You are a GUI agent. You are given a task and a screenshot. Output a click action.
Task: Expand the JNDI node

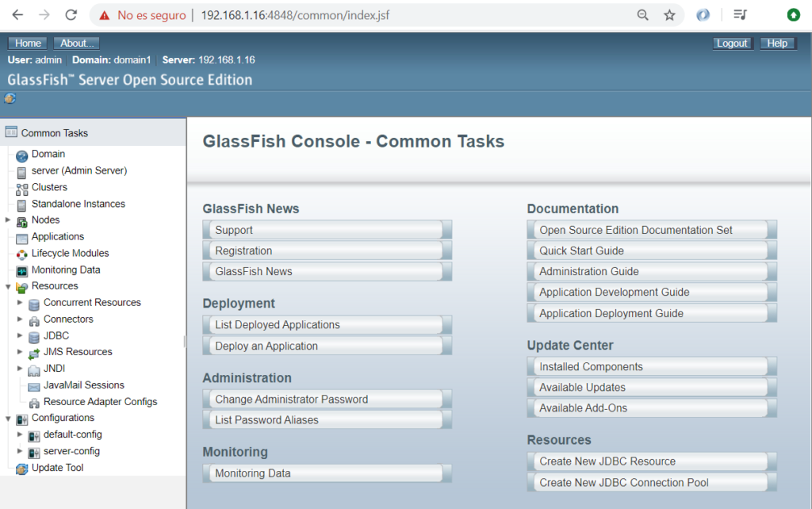(x=20, y=368)
